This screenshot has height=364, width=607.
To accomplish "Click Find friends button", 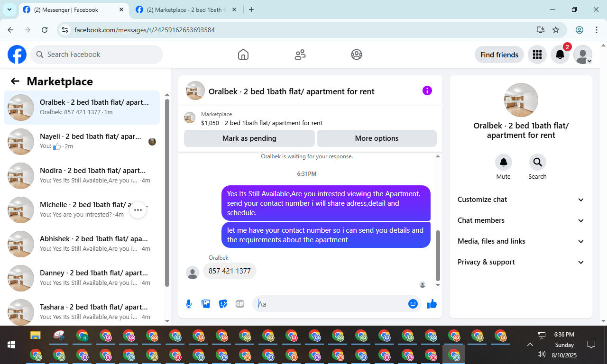I will pyautogui.click(x=499, y=55).
